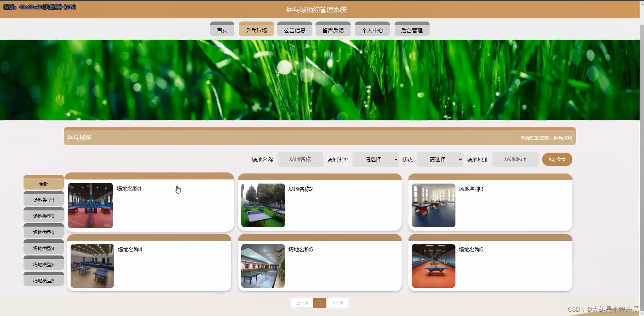This screenshot has height=316, width=644.
Task: Switch to the 首页 tab
Action: point(222,29)
